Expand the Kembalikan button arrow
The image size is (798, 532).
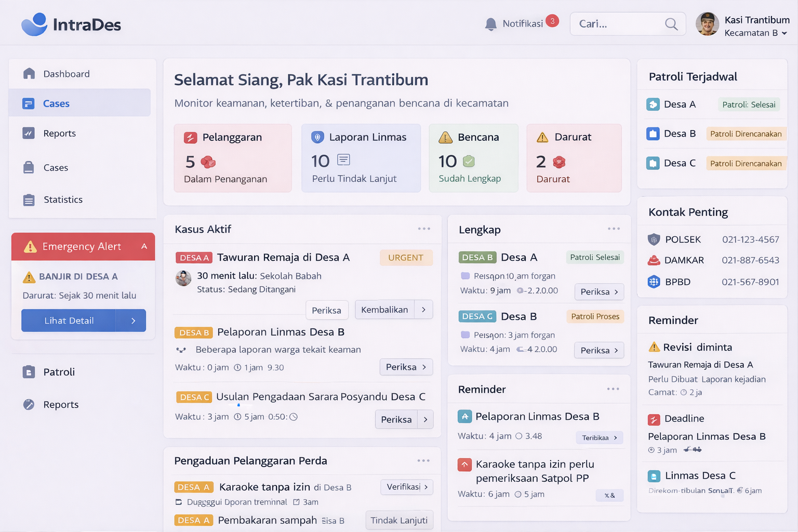424,310
